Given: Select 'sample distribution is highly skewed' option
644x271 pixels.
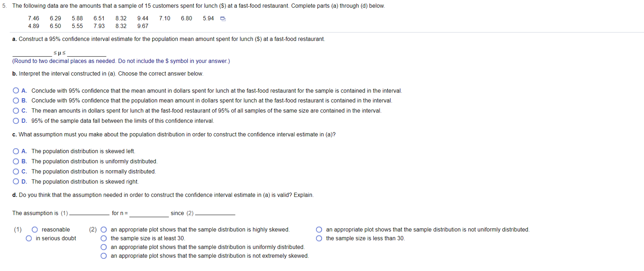Looking at the screenshot, I should click(x=104, y=229).
